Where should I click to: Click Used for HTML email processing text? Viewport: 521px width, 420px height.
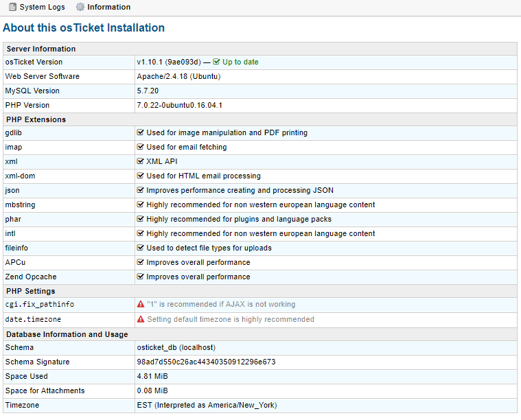coord(203,176)
